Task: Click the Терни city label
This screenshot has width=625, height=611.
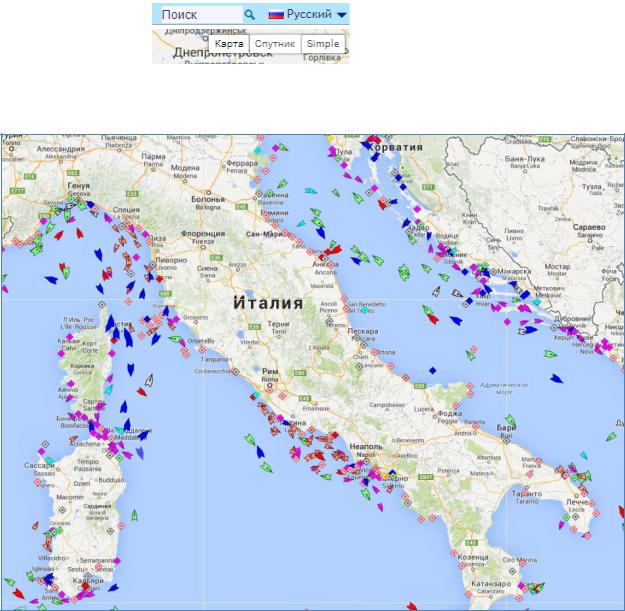Action: (278, 324)
